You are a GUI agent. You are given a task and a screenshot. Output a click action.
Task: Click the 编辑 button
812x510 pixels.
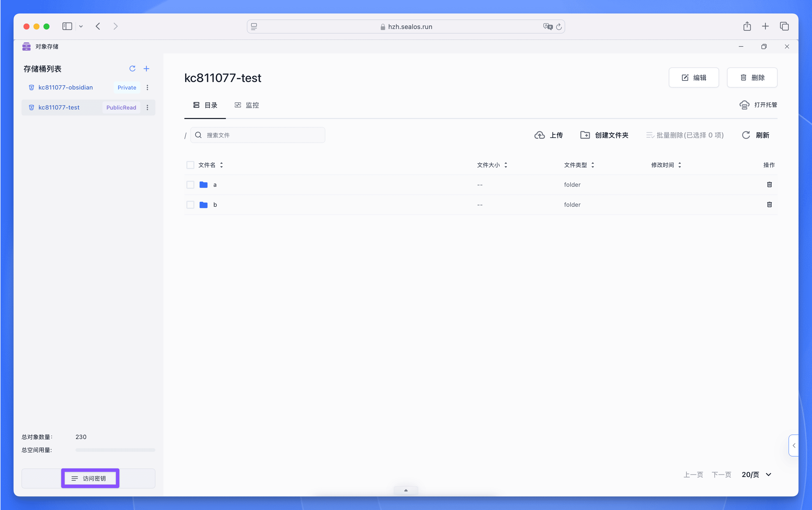[694, 77]
